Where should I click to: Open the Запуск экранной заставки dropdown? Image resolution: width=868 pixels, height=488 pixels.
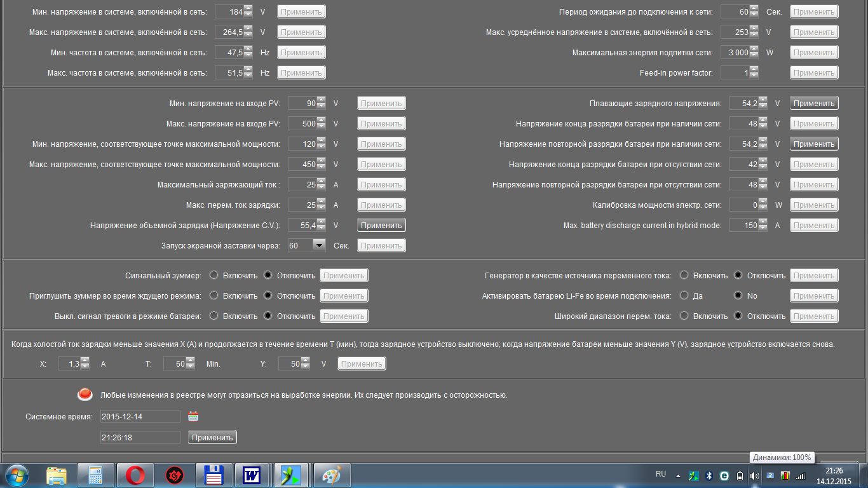point(319,245)
